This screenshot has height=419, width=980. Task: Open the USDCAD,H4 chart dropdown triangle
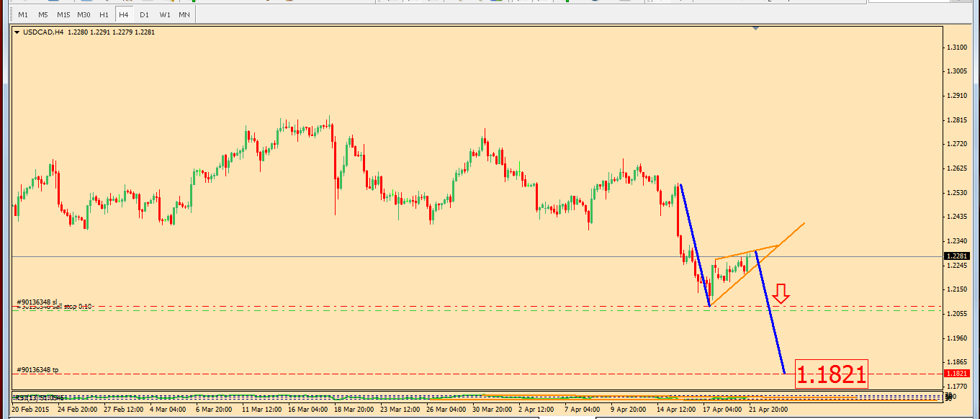tap(17, 32)
